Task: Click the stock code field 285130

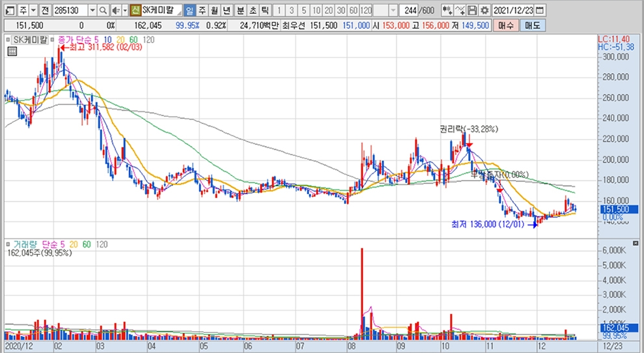Action: [x=70, y=10]
